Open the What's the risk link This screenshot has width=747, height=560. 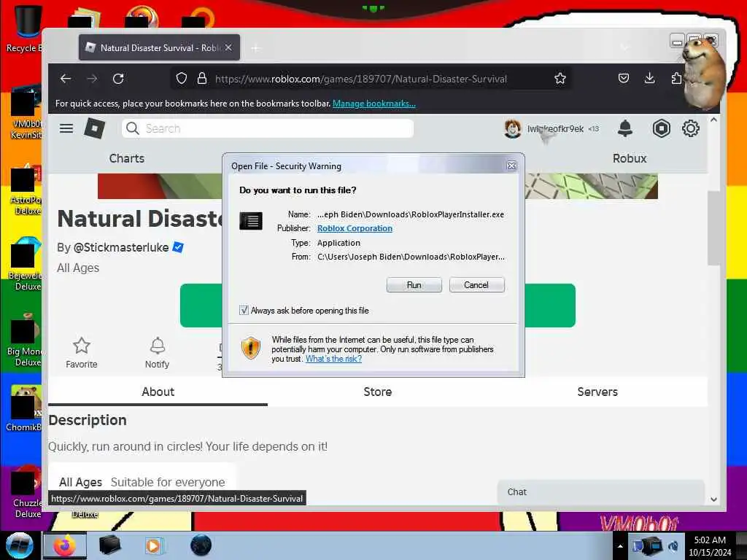[x=333, y=359]
